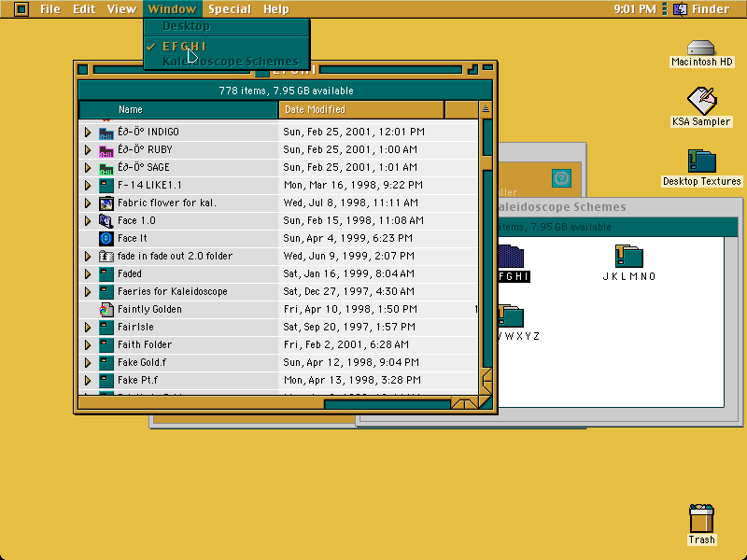The image size is (747, 560).
Task: Click the Faeries for Kaleidoscope folder icon
Action: click(x=106, y=291)
